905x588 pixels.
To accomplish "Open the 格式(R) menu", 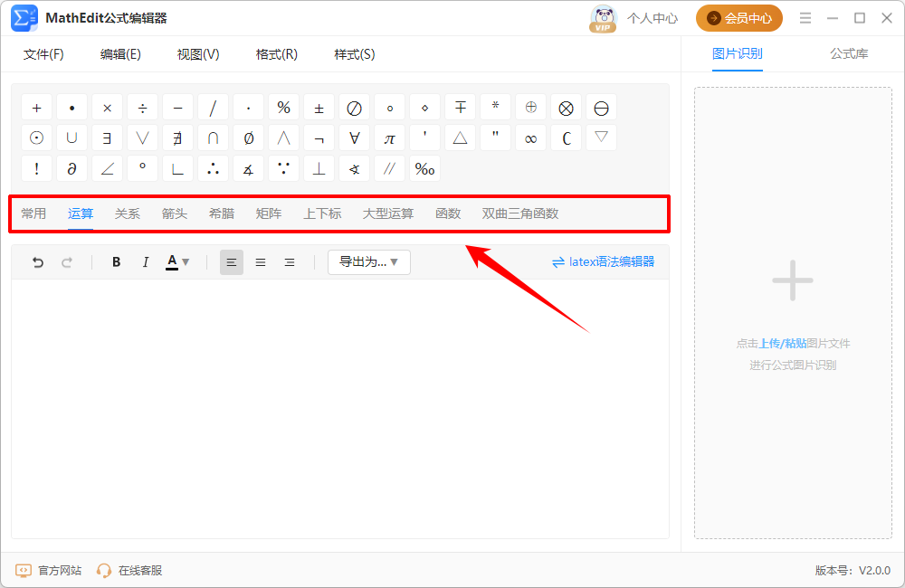I will point(276,54).
